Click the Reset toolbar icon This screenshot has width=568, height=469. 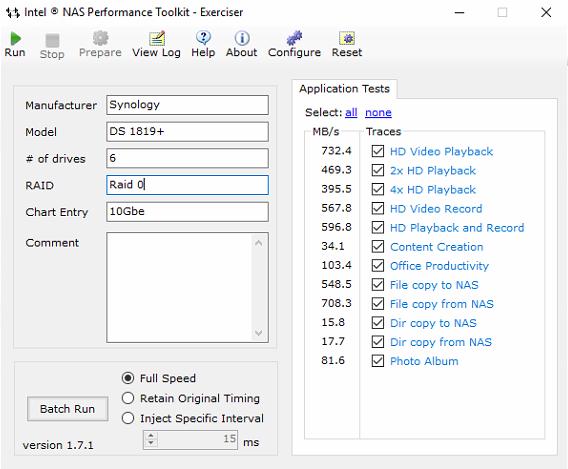pyautogui.click(x=347, y=38)
